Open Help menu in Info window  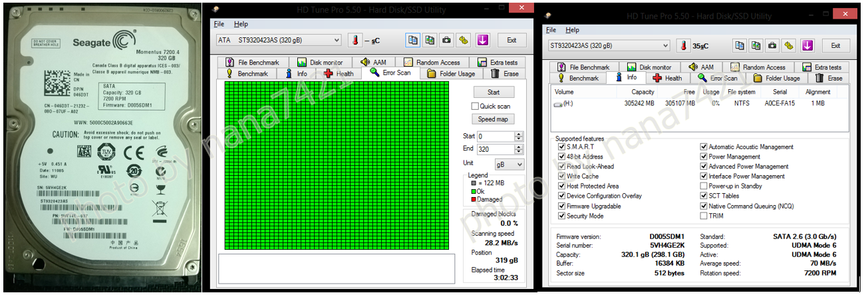573,30
